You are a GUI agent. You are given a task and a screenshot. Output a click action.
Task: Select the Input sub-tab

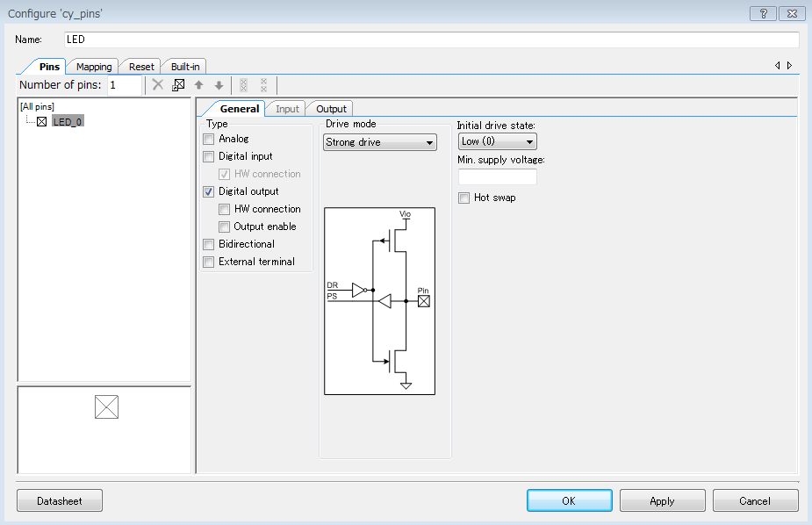[287, 109]
